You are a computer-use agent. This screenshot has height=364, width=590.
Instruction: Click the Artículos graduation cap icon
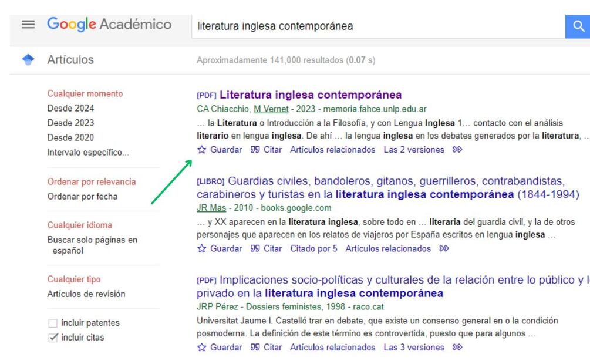(x=28, y=60)
